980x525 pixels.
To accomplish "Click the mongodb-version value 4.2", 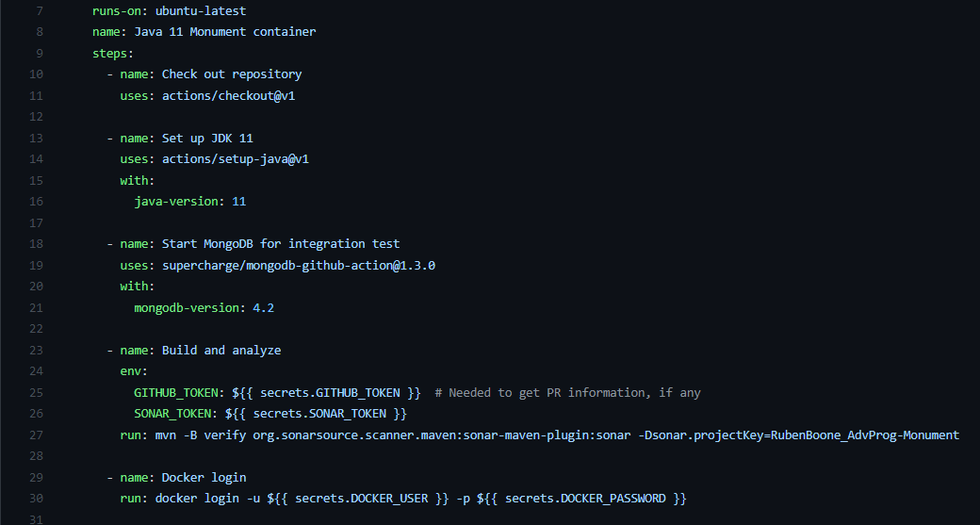I will (263, 308).
